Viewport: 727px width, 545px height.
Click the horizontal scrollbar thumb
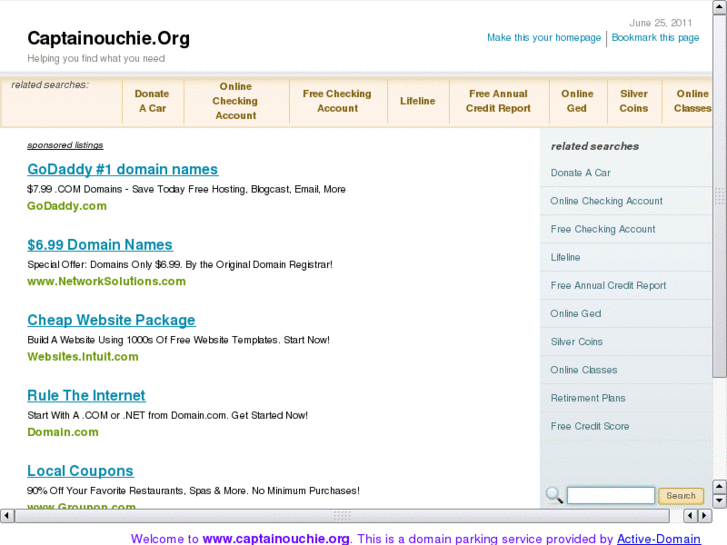click(342, 515)
